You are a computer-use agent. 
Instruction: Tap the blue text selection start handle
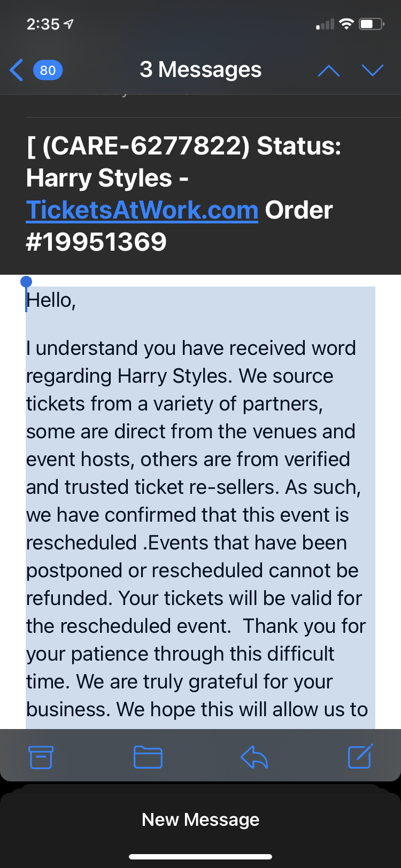pos(26,282)
